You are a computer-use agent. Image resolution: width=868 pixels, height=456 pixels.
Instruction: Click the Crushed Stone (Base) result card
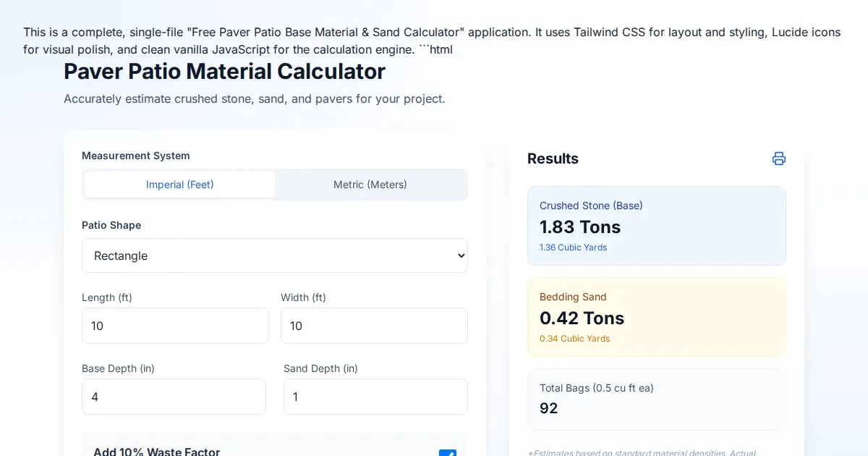pos(656,226)
